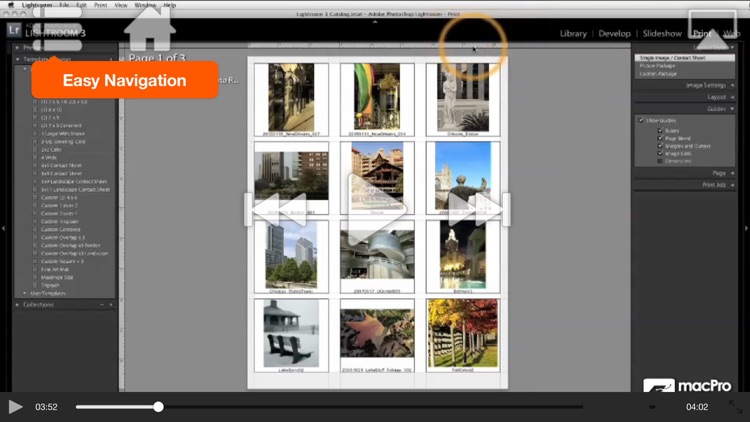Uncheck the Page Bleed guide option
Screen dimensions: 750x422
click(660, 138)
